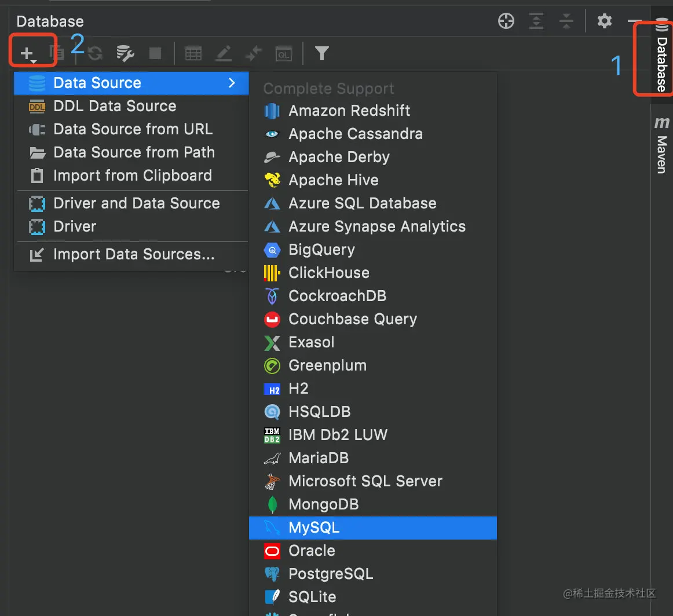
Task: Select H2 data source
Action: point(373,388)
